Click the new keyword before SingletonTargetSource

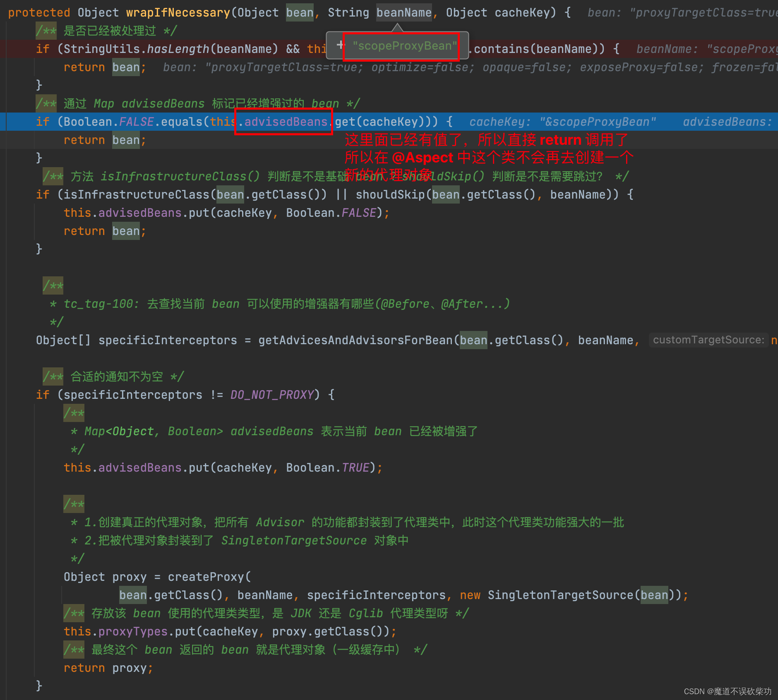(x=470, y=595)
